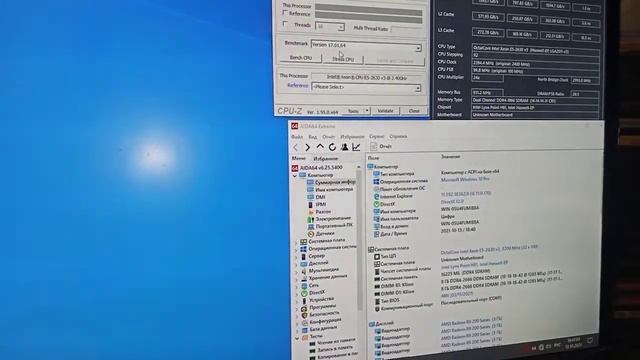Select the Портативный ПК tree item
This screenshot has width=640, height=360.
pyautogui.click(x=330, y=226)
